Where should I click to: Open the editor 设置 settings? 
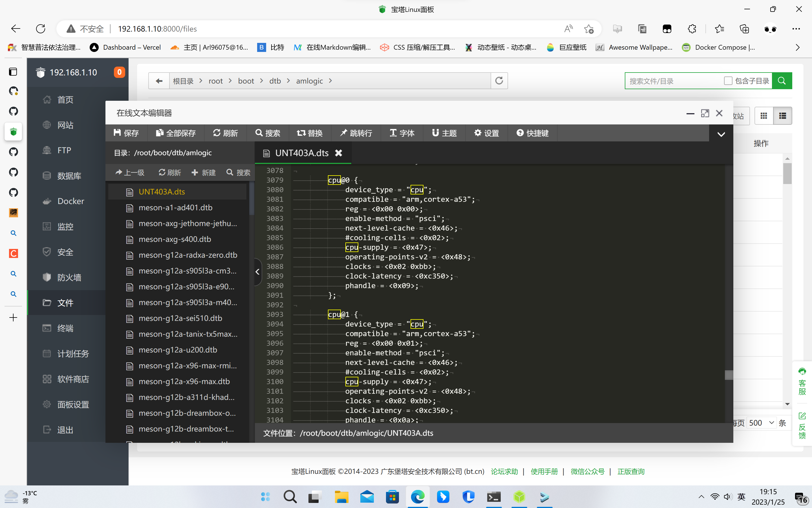point(487,133)
